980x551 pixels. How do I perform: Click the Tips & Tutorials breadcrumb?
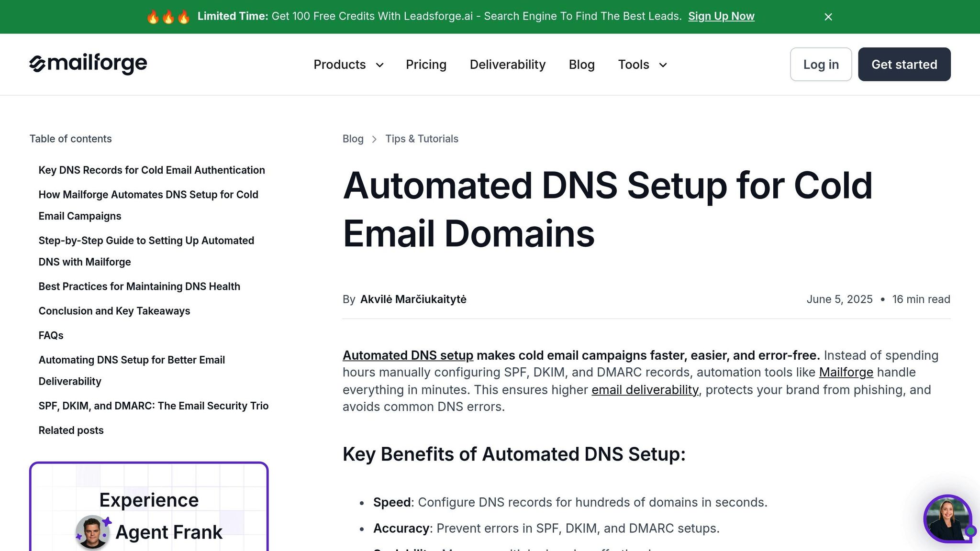tap(422, 139)
